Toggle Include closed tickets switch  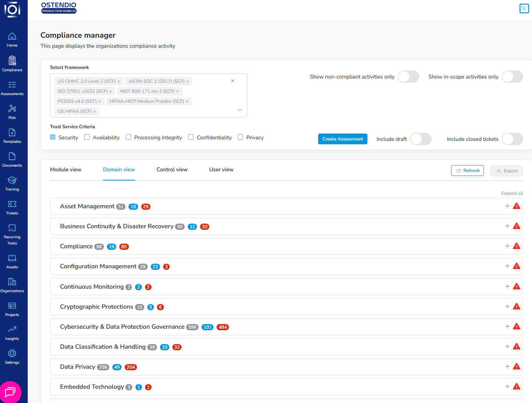(x=512, y=139)
